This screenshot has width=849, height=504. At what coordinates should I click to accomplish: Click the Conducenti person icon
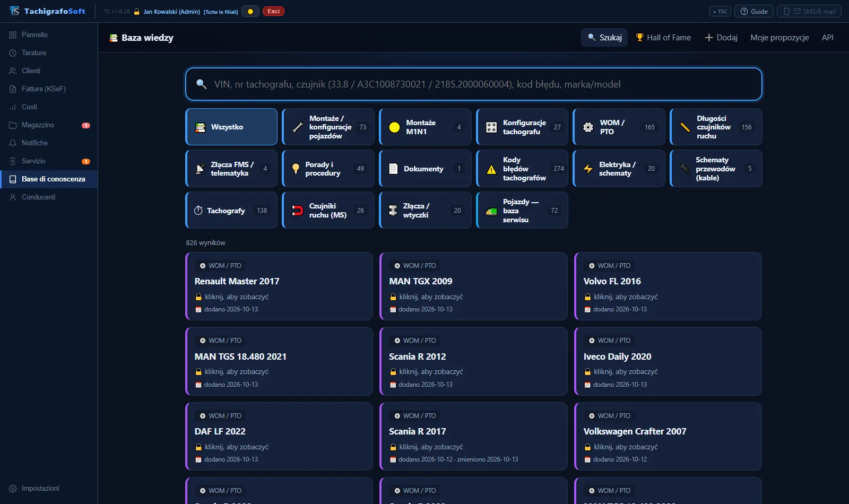(x=13, y=197)
